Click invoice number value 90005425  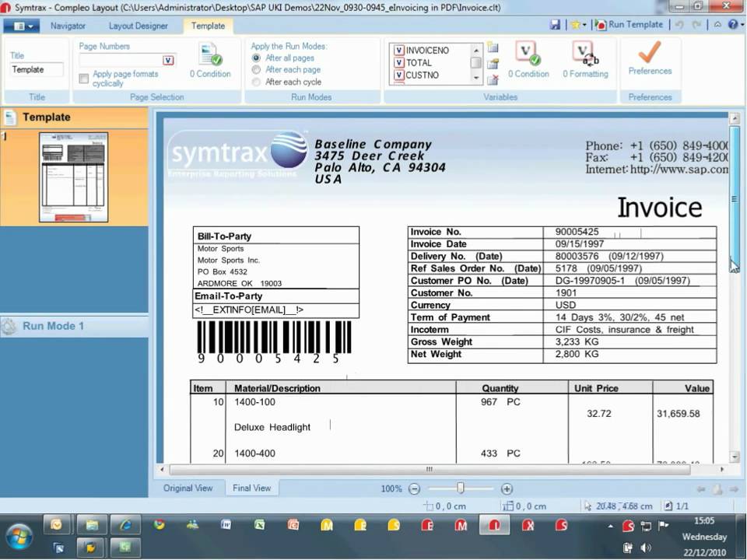pyautogui.click(x=577, y=232)
